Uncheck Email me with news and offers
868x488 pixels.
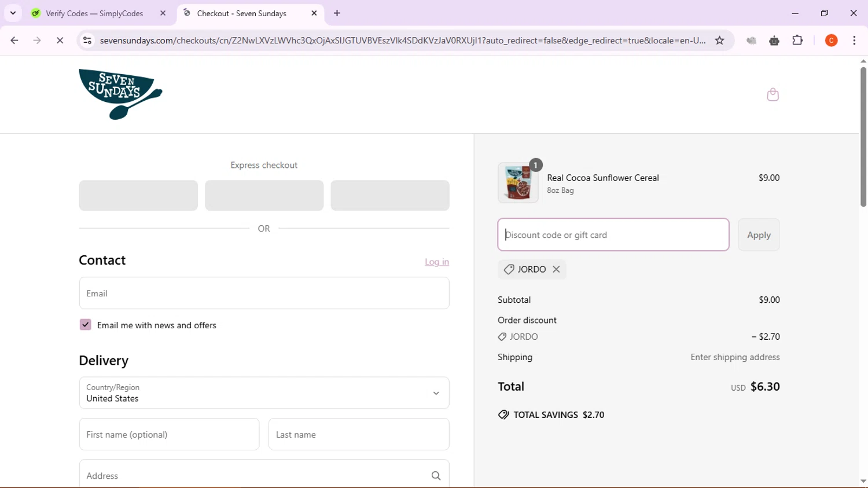pyautogui.click(x=85, y=325)
